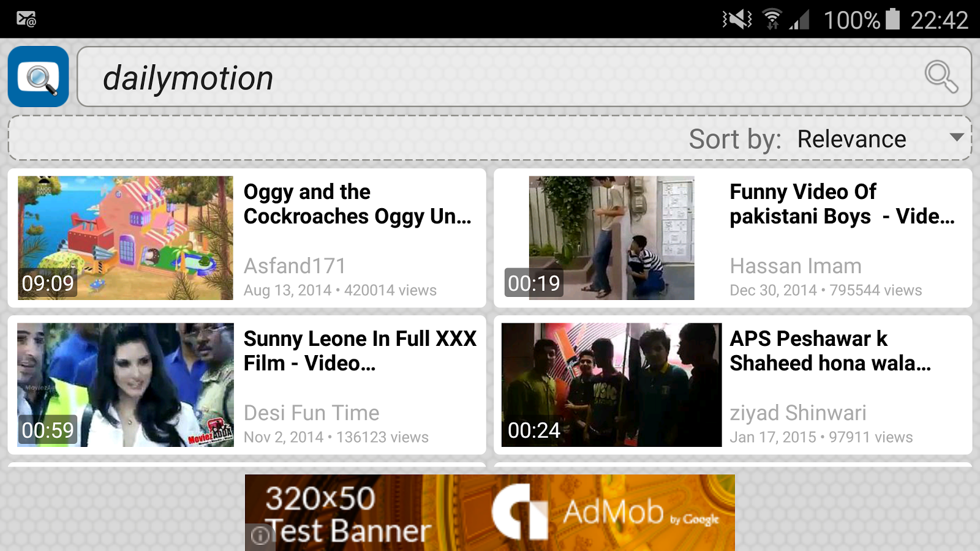Open the Sort by Relevance dropdown
The height and width of the screenshot is (551, 980).
coord(881,139)
